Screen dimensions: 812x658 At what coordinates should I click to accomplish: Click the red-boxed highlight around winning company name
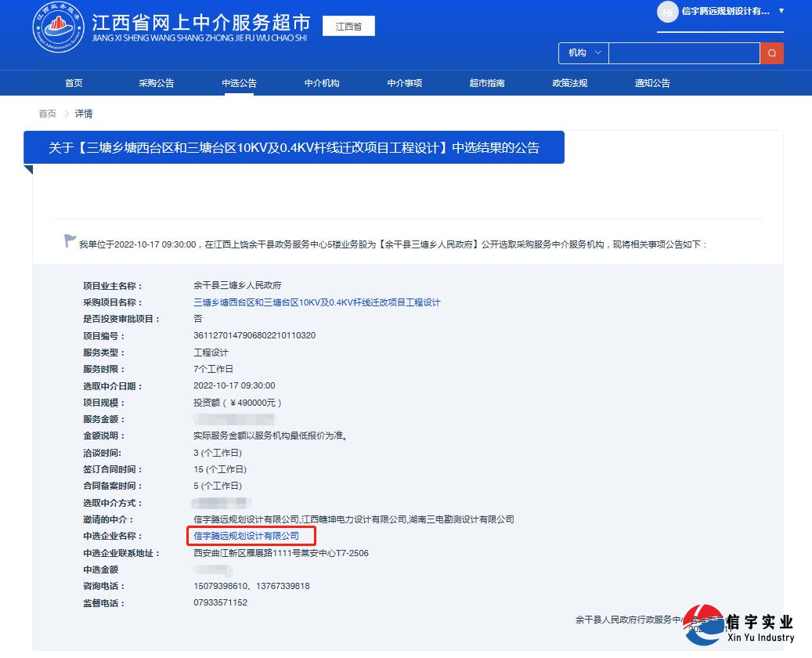[251, 536]
